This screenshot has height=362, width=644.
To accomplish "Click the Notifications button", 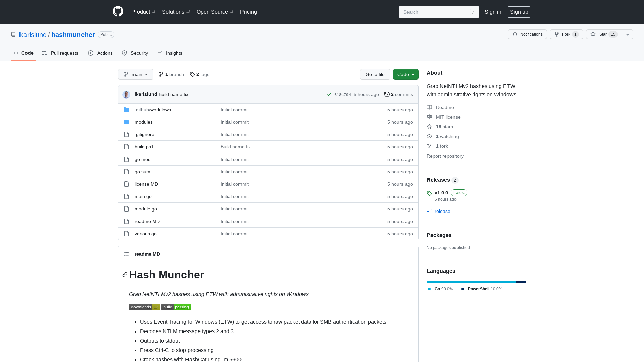I will click(x=527, y=34).
